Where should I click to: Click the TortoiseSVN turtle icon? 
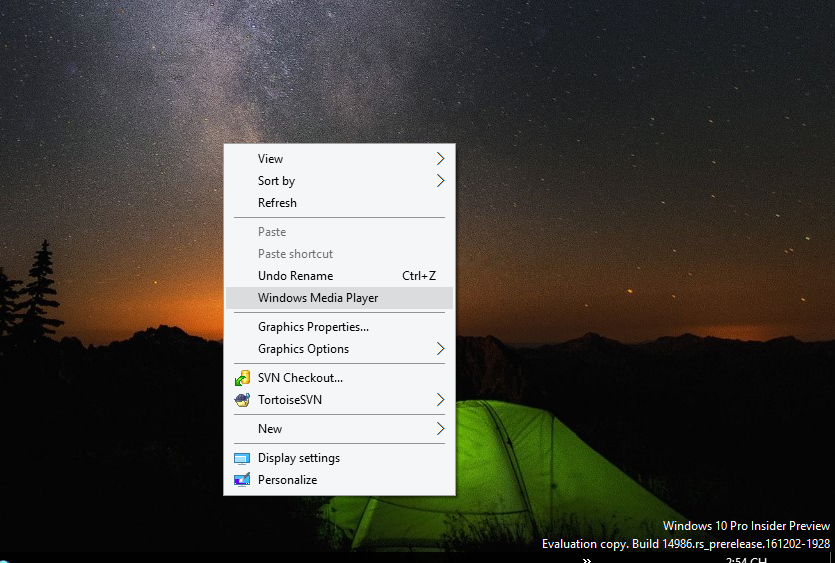pos(242,400)
